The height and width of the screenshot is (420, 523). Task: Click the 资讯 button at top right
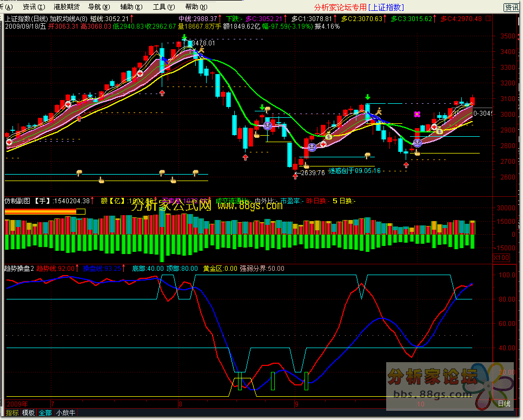point(511,8)
